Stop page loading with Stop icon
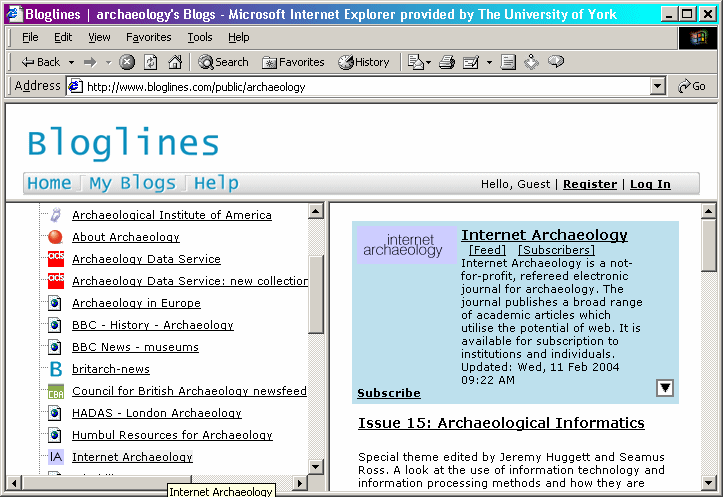The image size is (723, 497). click(x=127, y=62)
